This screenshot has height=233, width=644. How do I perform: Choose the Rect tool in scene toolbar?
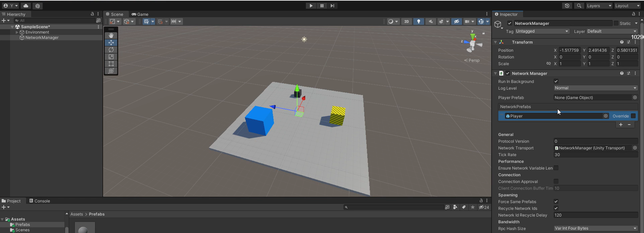click(111, 64)
